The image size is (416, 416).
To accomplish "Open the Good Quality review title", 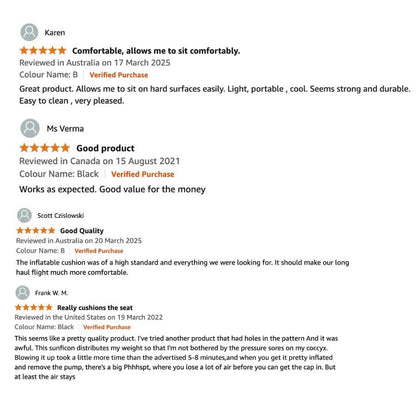I will coord(82,231).
